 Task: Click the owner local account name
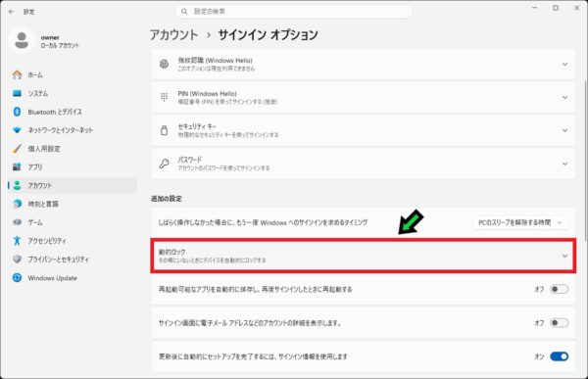pos(60,41)
